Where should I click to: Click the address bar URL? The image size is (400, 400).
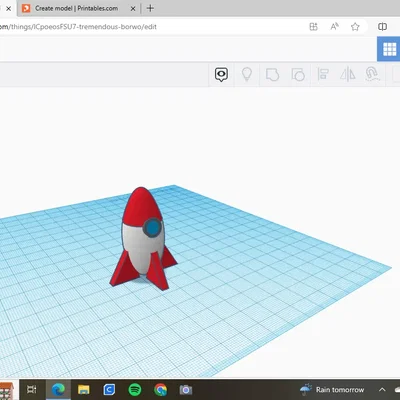coord(79,27)
